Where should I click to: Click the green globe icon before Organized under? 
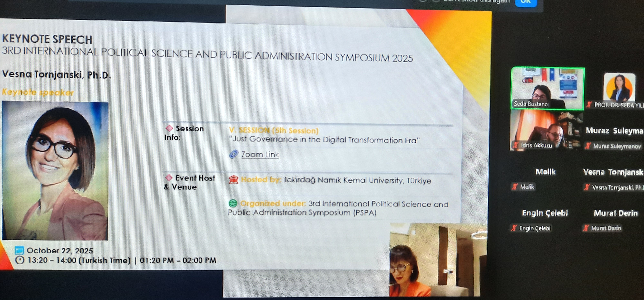pos(233,203)
